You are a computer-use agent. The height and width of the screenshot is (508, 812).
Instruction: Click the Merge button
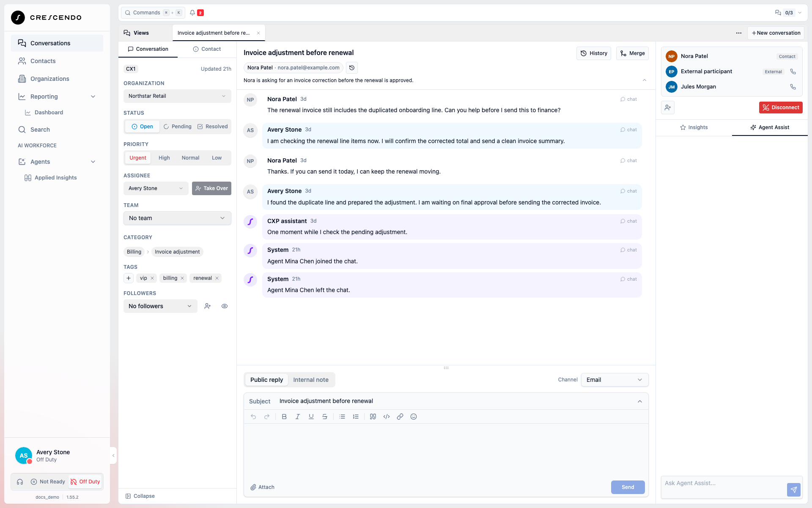pos(632,53)
